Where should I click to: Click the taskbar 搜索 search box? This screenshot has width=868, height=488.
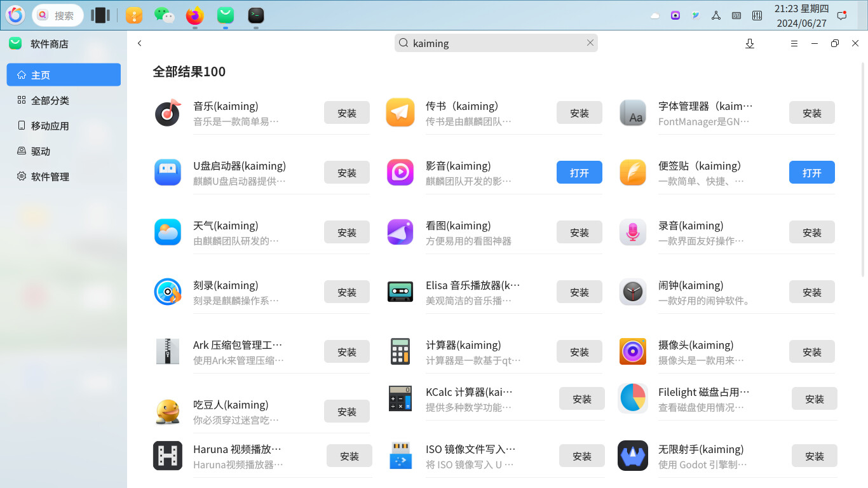tap(58, 15)
